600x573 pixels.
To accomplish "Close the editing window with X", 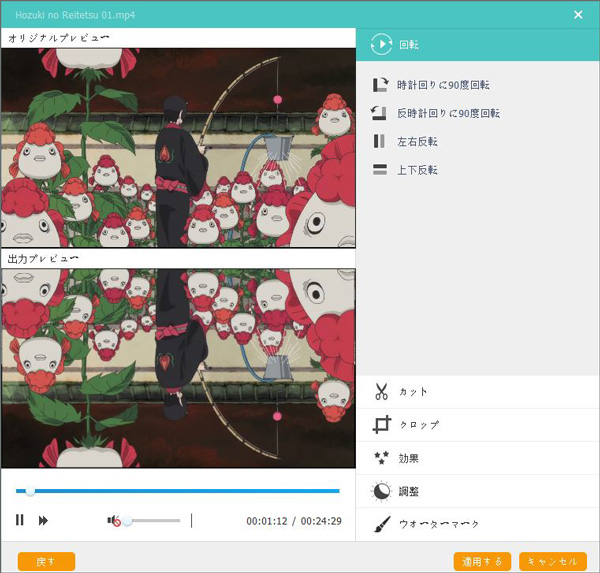I will tap(578, 14).
